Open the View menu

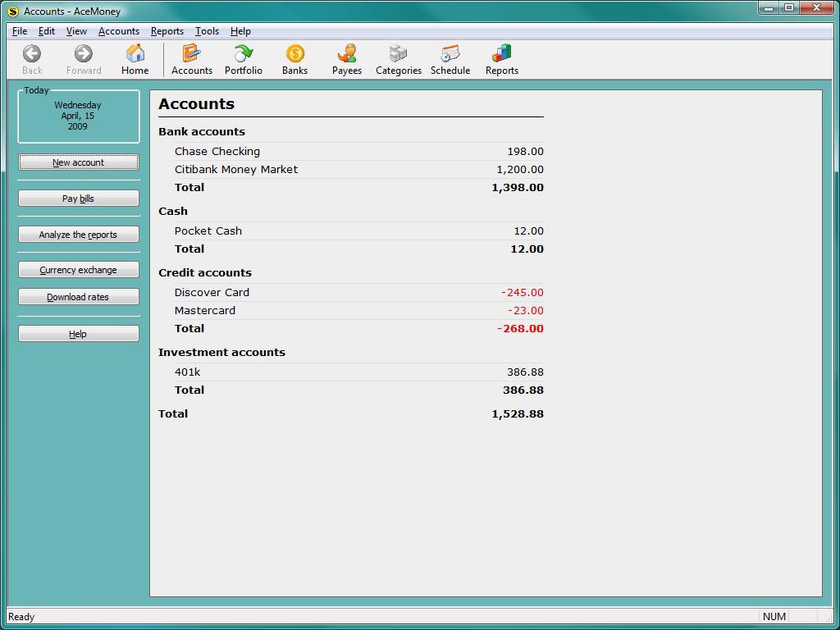[x=75, y=31]
